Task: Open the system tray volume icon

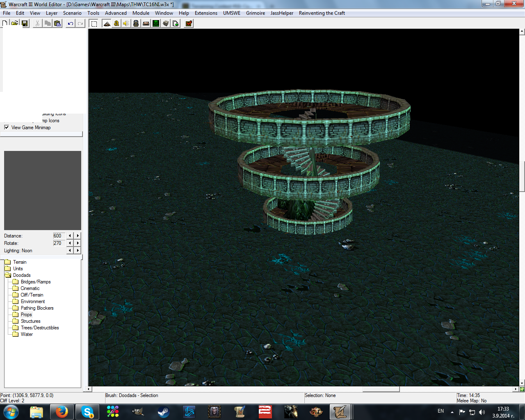Action: click(482, 412)
